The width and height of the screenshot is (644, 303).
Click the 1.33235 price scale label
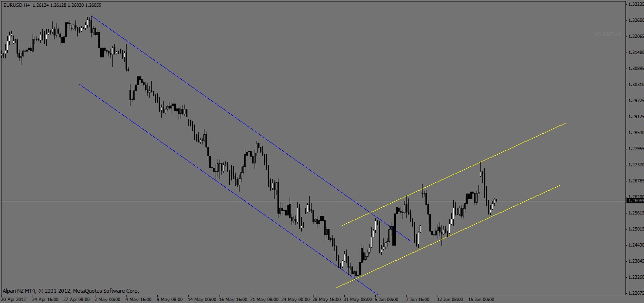(634, 4)
